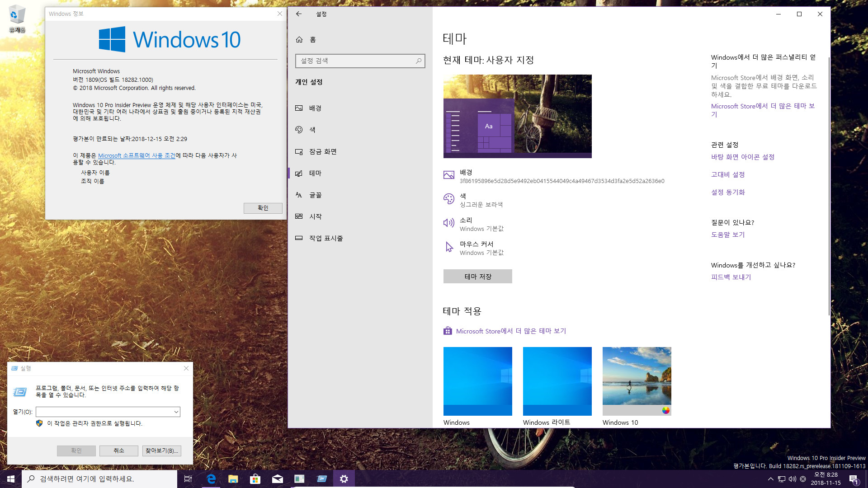Maximize the Settings window

tap(799, 14)
